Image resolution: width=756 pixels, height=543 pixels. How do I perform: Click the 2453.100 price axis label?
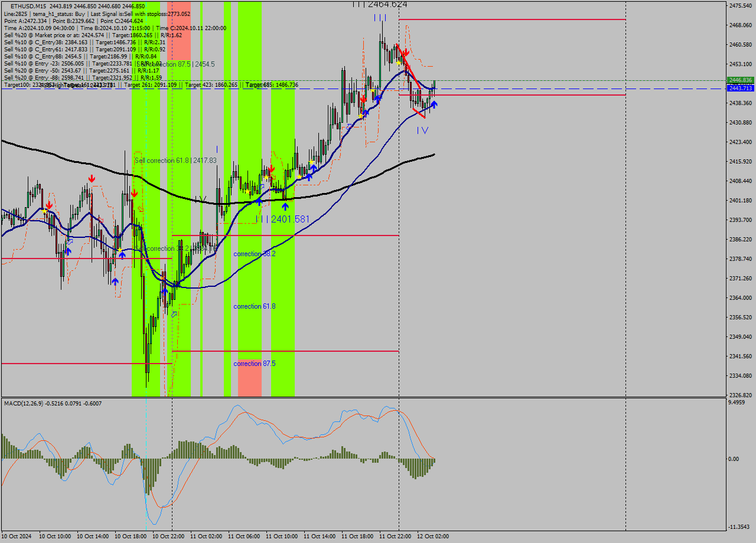(741, 64)
